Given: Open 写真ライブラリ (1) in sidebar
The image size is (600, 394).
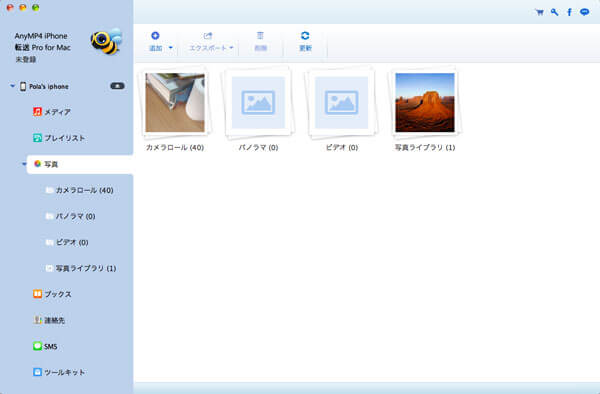Looking at the screenshot, I should pyautogui.click(x=86, y=268).
